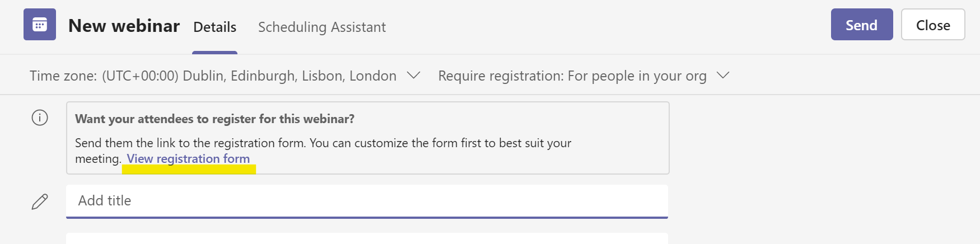Expand the time zone chevron arrow
This screenshot has height=244, width=980.
(x=413, y=76)
